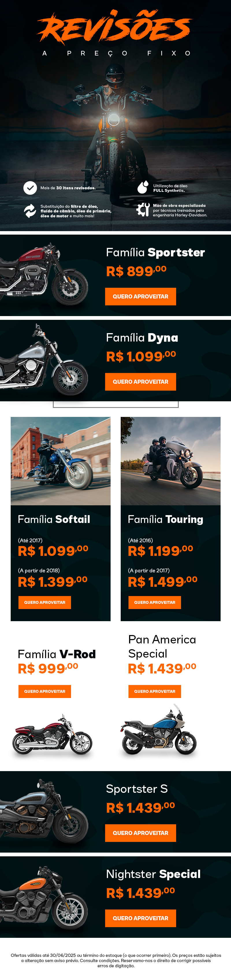This screenshot has height=980, width=231.
Task: Click 'Quero Aproveitar' for Sportster S
Action: pyautogui.click(x=141, y=833)
